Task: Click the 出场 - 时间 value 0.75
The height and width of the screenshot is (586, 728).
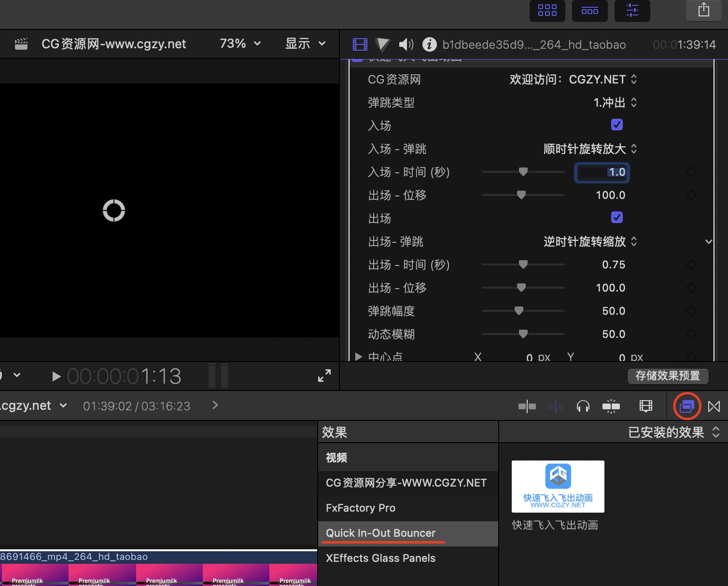Action: click(614, 265)
